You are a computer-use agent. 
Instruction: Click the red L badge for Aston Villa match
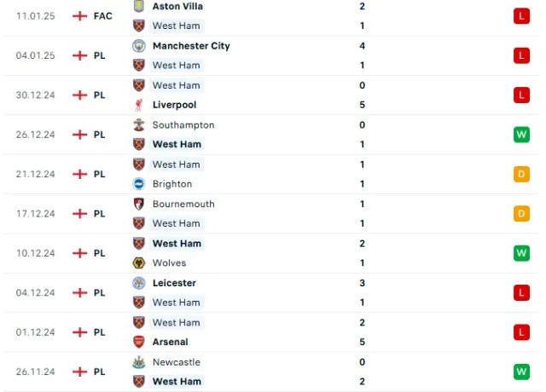[x=521, y=16]
